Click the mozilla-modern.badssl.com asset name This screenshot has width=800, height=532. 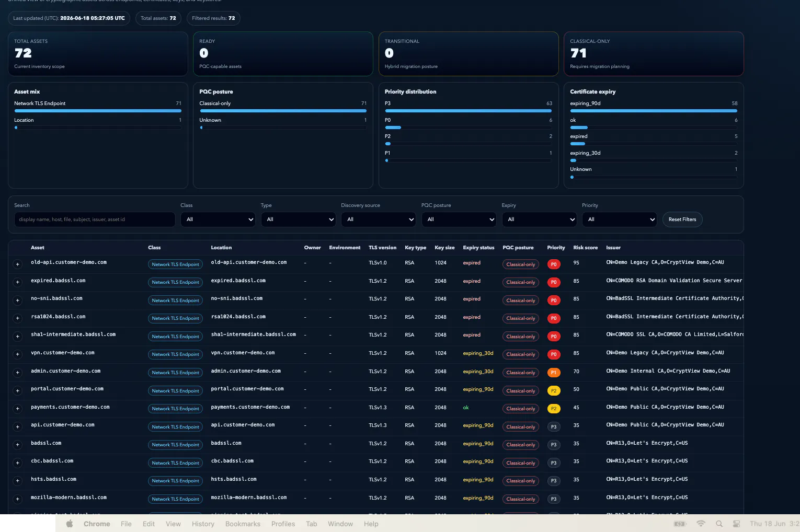[x=68, y=498]
